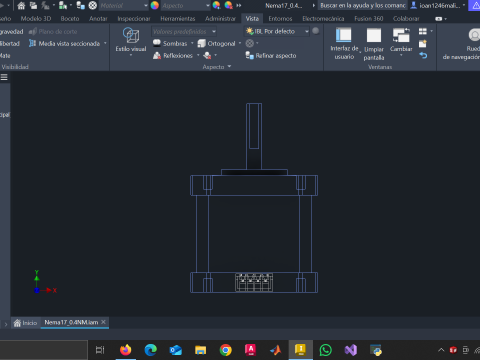Open the Administrar ribbon tab
Screen dimensions: 480x360
coord(220,19)
